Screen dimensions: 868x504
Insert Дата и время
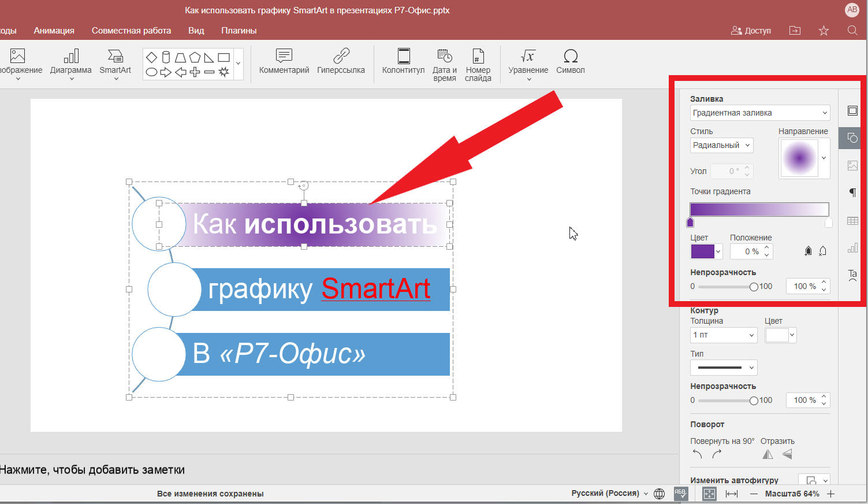[445, 65]
